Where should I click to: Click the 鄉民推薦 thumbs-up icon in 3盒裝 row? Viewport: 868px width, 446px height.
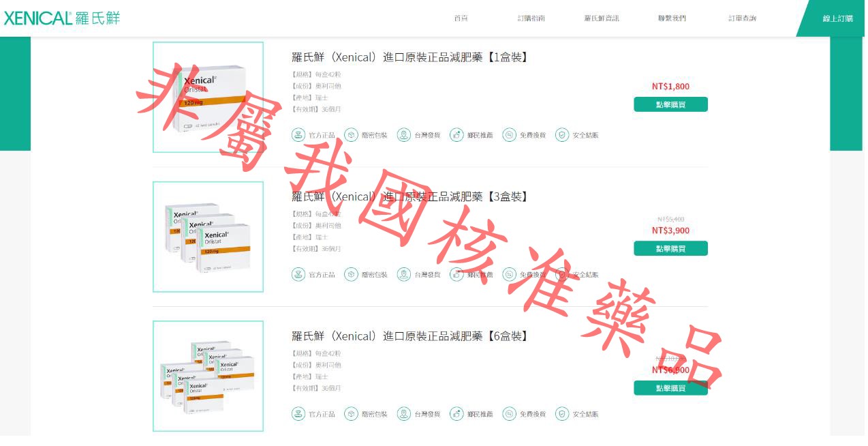pos(456,275)
